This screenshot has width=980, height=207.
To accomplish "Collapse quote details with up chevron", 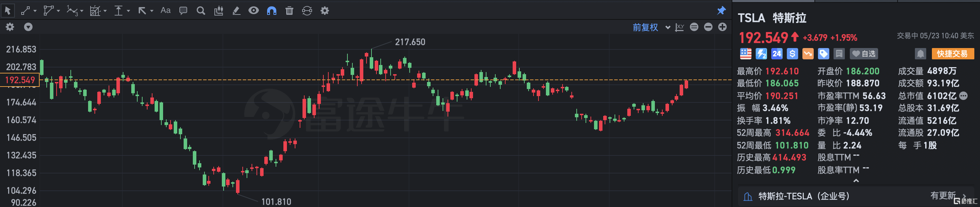I will point(856,181).
